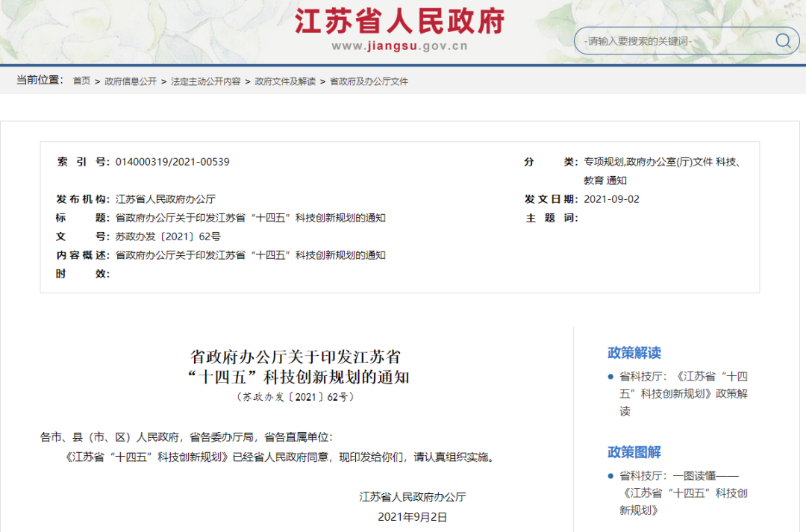
Task: Click the signing date 2021年9月2日
Action: click(412, 516)
